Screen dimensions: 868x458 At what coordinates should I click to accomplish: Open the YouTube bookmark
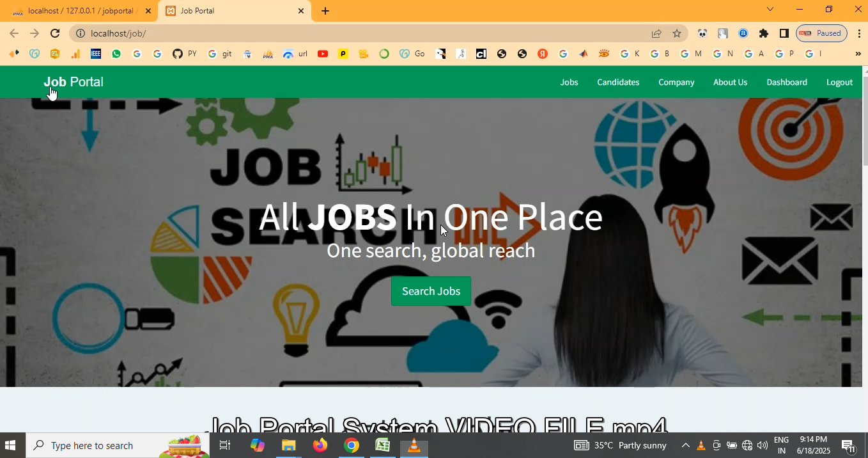tap(323, 54)
